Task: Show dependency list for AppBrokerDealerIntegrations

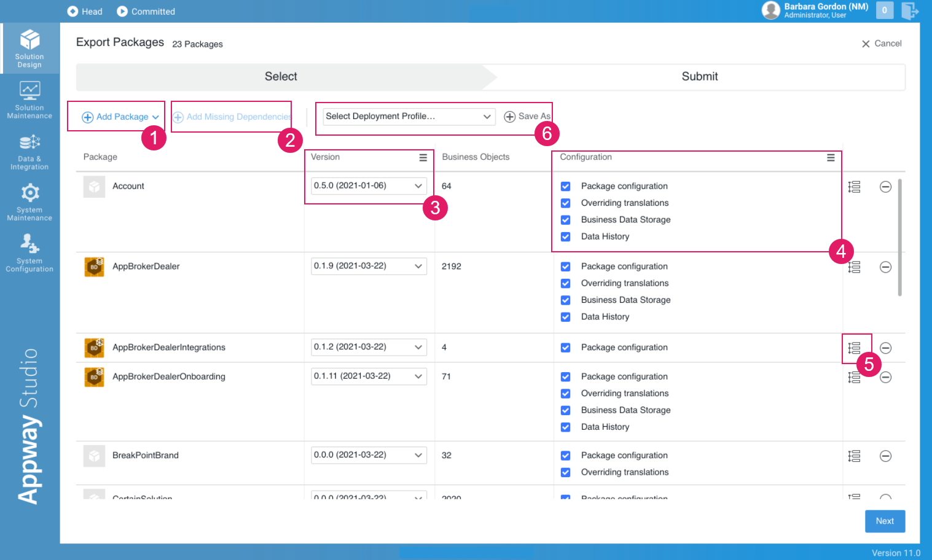Action: (854, 348)
